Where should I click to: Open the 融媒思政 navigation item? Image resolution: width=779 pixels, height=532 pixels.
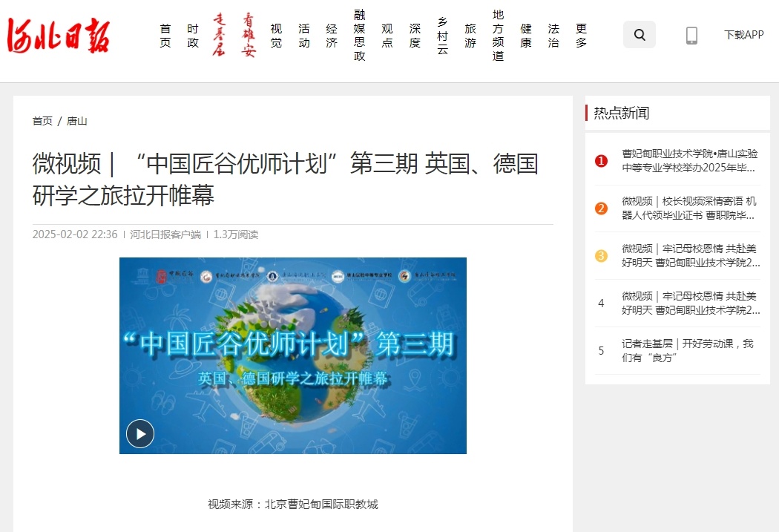coord(360,36)
